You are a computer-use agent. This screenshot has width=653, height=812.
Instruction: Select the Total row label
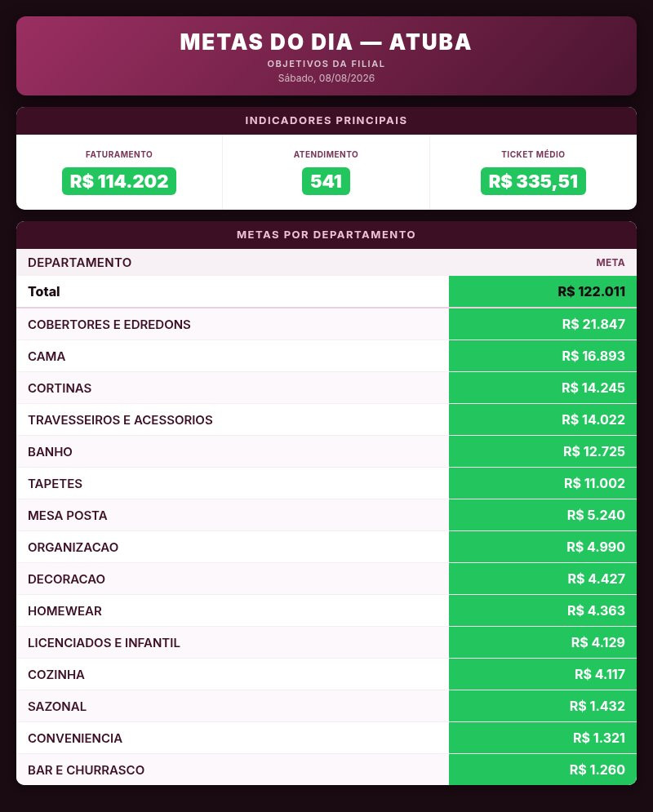[44, 291]
